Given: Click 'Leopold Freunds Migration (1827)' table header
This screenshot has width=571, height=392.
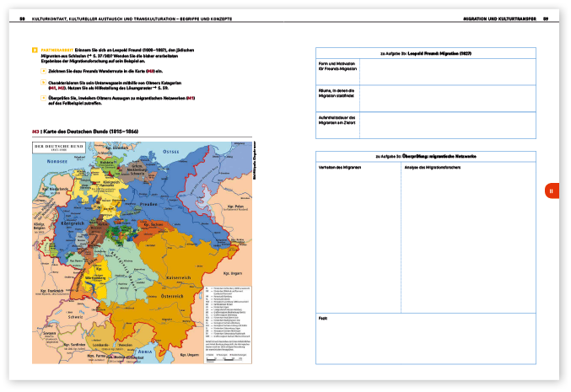Looking at the screenshot, I should click(426, 52).
